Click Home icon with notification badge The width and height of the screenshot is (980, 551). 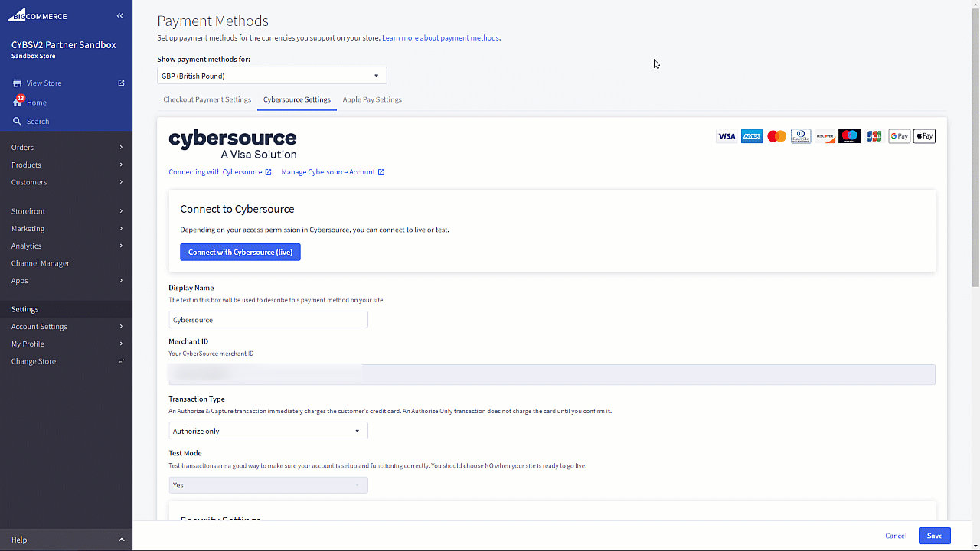(18, 102)
